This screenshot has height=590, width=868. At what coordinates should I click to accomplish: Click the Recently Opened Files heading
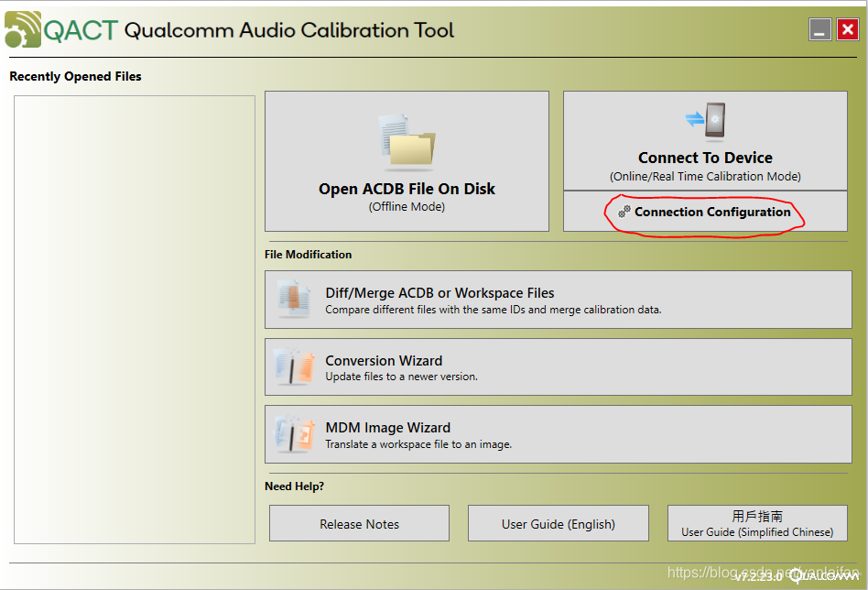tap(75, 76)
